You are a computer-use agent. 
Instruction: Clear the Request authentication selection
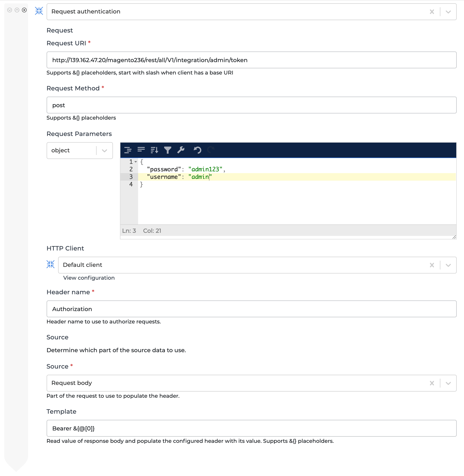pos(432,12)
